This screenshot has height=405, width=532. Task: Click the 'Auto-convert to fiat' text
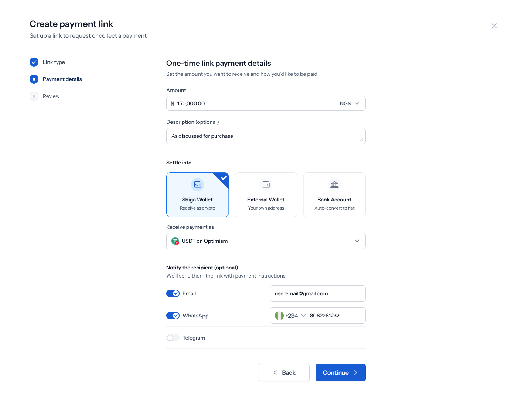coord(334,208)
